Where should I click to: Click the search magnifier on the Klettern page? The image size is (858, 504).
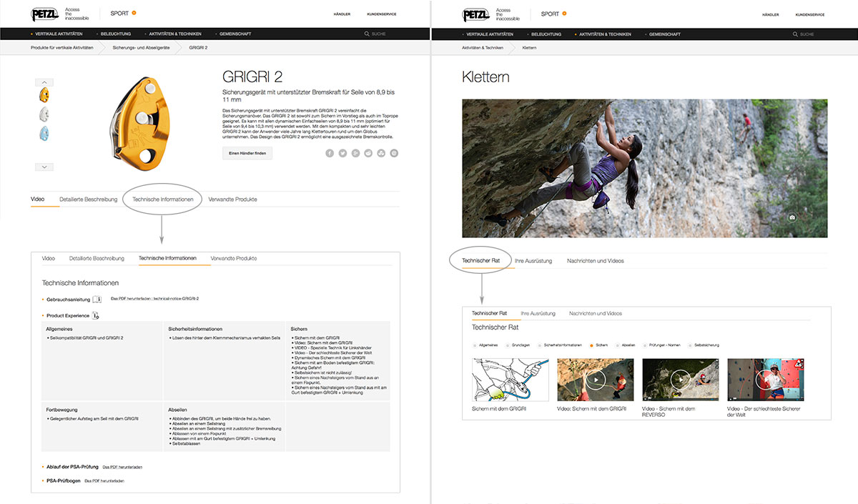coord(796,34)
